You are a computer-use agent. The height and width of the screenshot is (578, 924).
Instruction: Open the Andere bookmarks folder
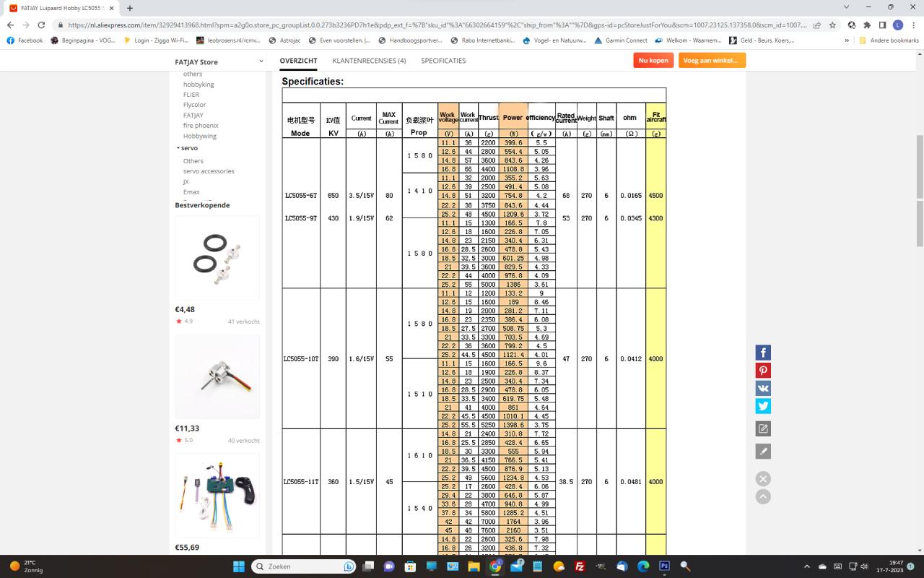click(x=889, y=40)
